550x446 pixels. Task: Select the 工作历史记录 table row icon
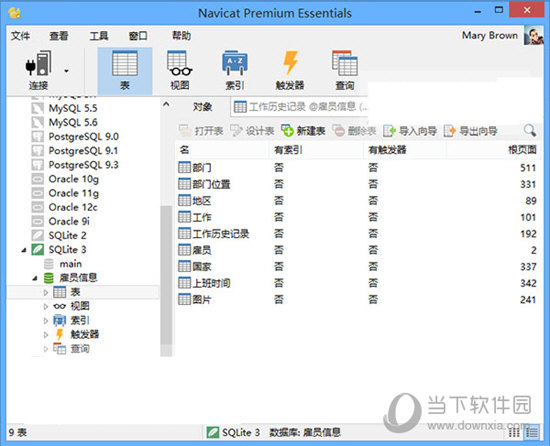coord(185,234)
